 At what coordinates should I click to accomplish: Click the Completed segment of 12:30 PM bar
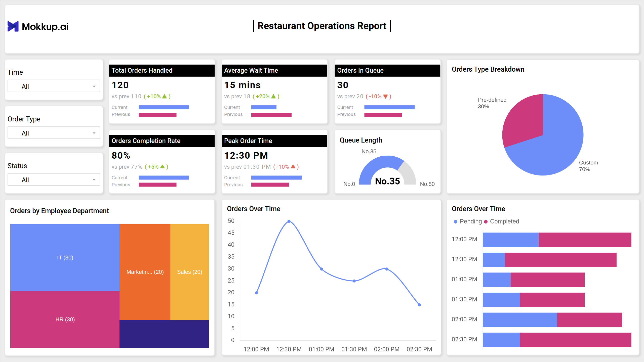561,260
